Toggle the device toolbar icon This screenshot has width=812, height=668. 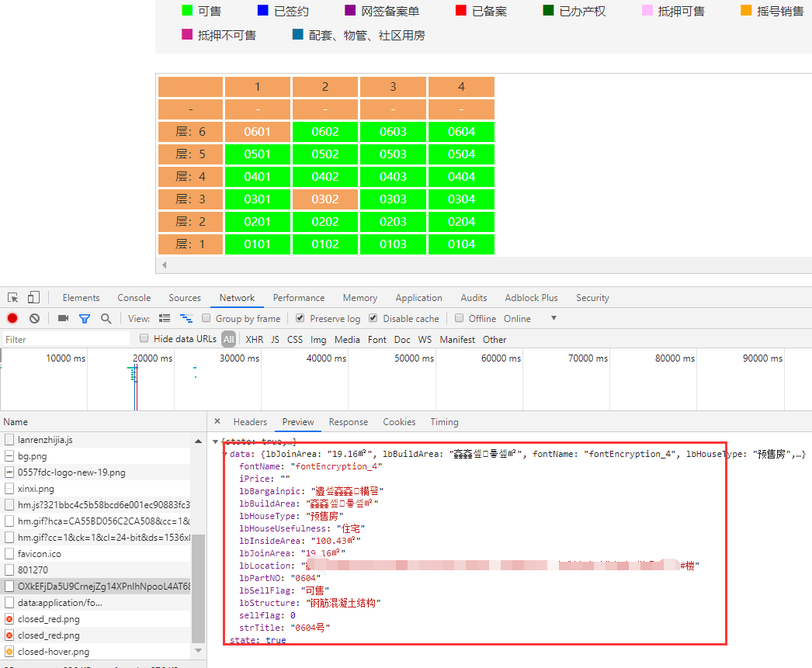tap(33, 297)
